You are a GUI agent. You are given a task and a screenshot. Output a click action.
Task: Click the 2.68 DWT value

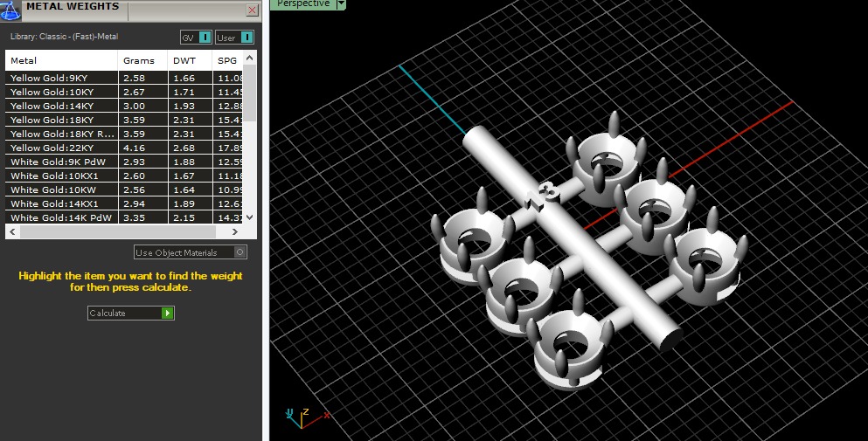tap(184, 148)
